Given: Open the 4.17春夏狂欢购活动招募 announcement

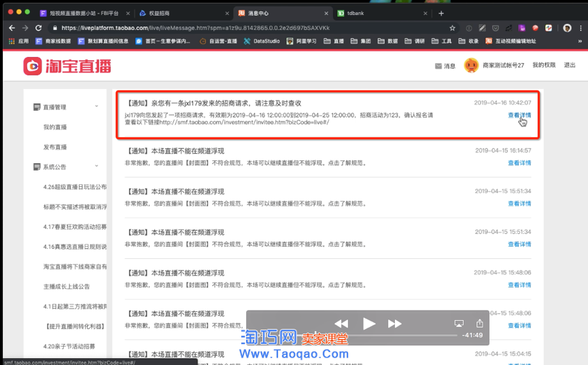Looking at the screenshot, I should coord(75,226).
